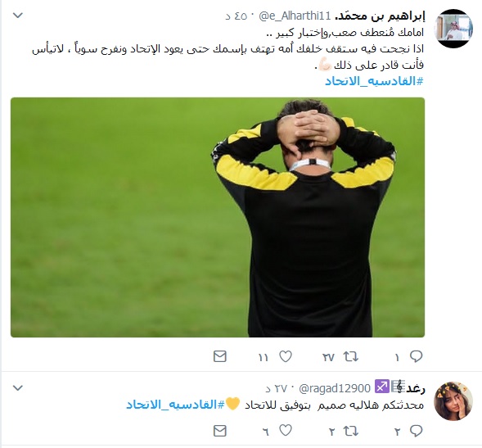Open the @e_Alharthi11 profile handle
Image resolution: width=482 pixels, height=448 pixels.
click(295, 16)
